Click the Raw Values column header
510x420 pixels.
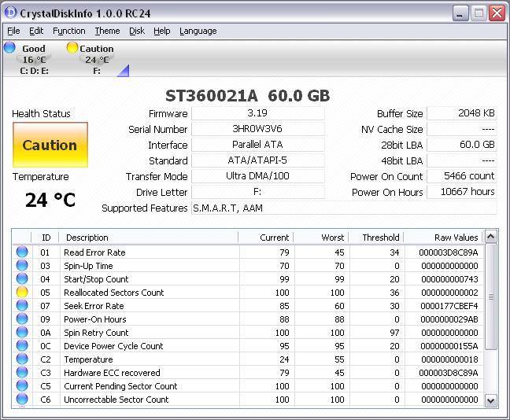444,238
